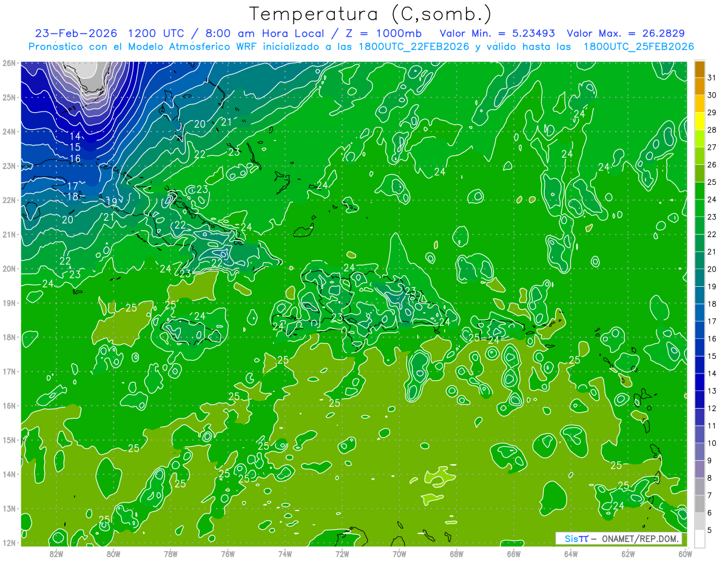
Task: Click the 24N latitude axis label
Action: click(x=8, y=132)
